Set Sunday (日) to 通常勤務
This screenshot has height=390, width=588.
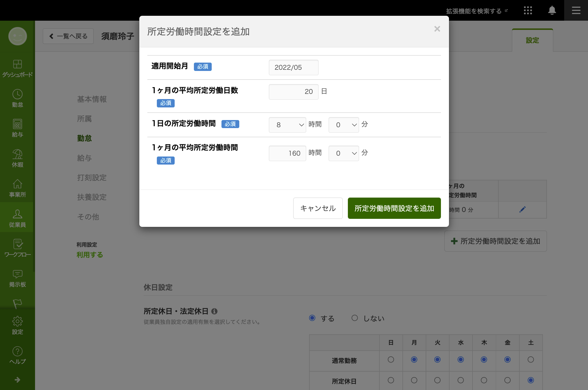click(391, 360)
